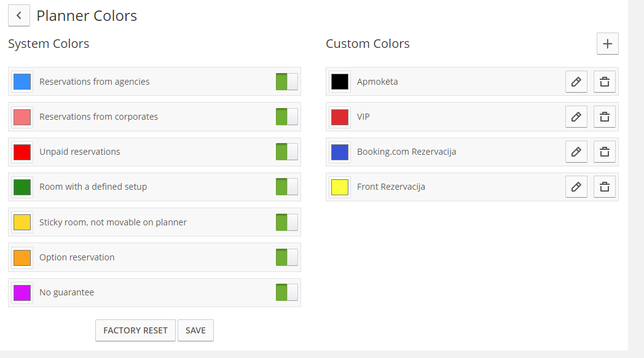644x358 pixels.
Task: Click the SAVE button
Action: (x=195, y=330)
